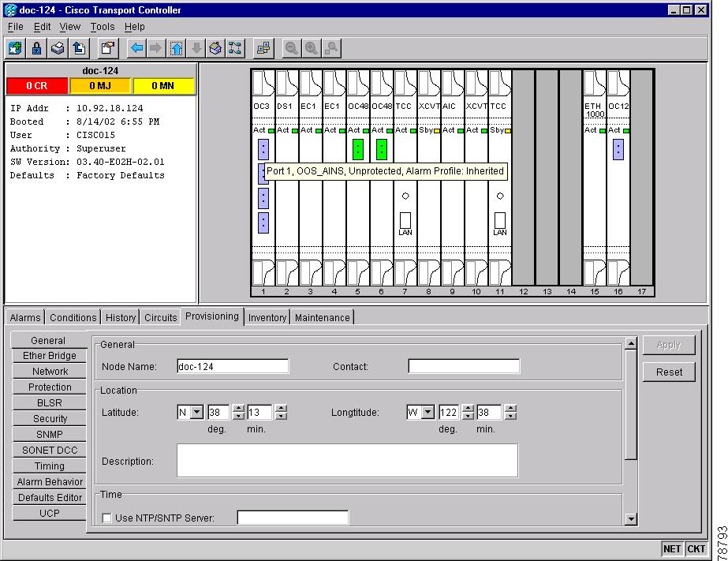Switch to network view toolbar icon

(235, 48)
